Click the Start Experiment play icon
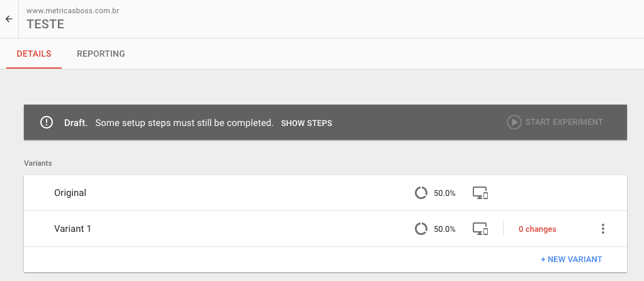 pos(514,122)
